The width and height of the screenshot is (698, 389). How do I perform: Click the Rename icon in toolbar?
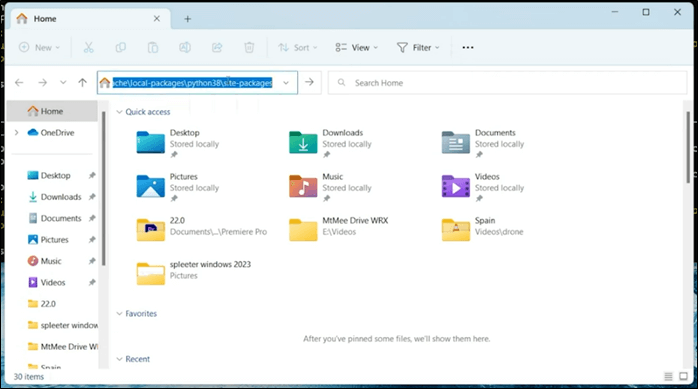point(185,47)
